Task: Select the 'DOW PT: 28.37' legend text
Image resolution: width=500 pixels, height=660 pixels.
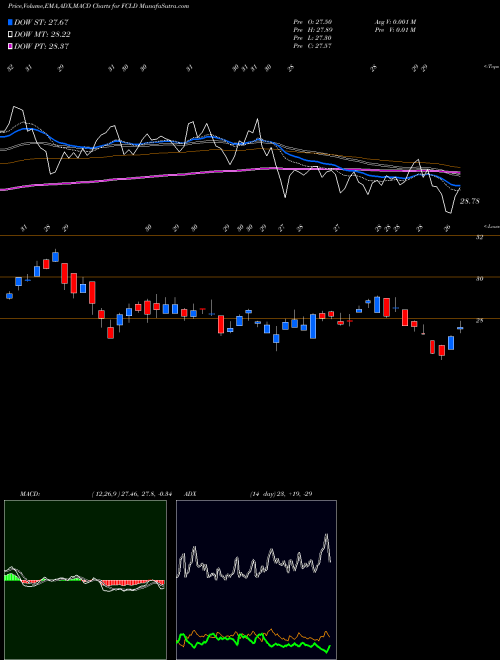Action: (41, 46)
